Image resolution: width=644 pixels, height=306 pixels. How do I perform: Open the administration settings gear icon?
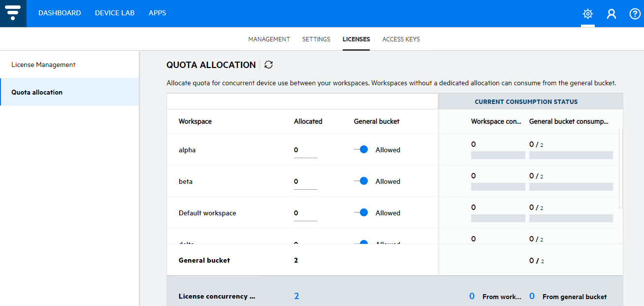coord(587,14)
